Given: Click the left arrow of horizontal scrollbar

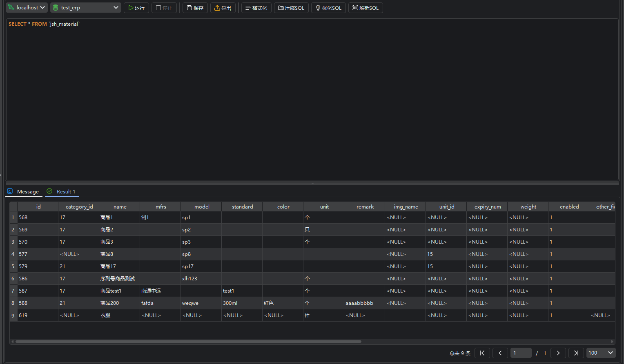Looking at the screenshot, I should (13, 342).
